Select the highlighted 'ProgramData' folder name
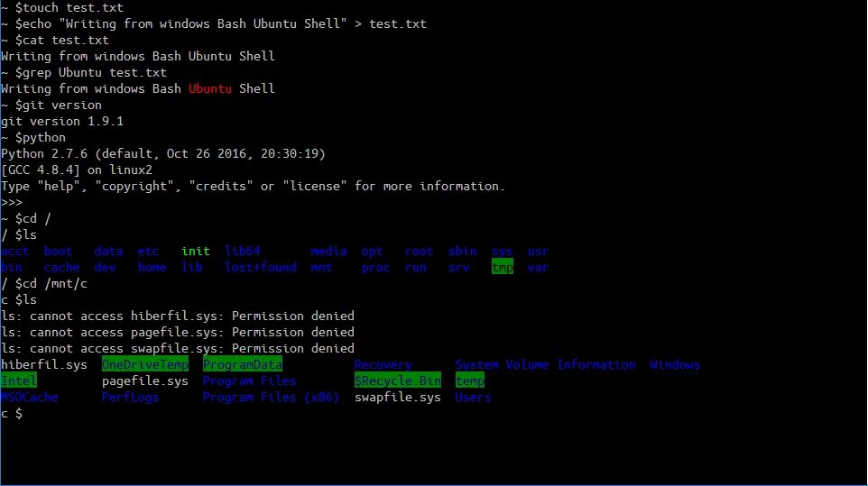Screen dimensions: 868x486 click(243, 364)
